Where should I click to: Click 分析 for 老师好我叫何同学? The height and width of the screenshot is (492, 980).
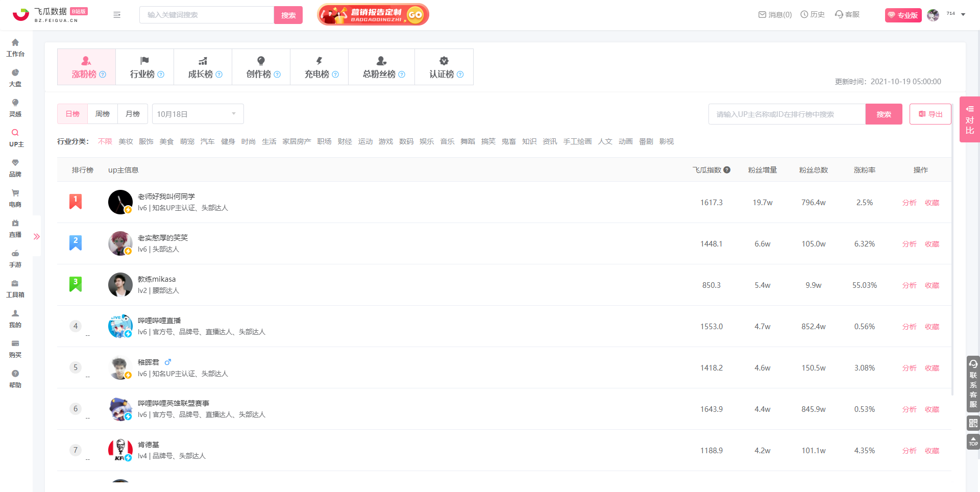pyautogui.click(x=909, y=203)
